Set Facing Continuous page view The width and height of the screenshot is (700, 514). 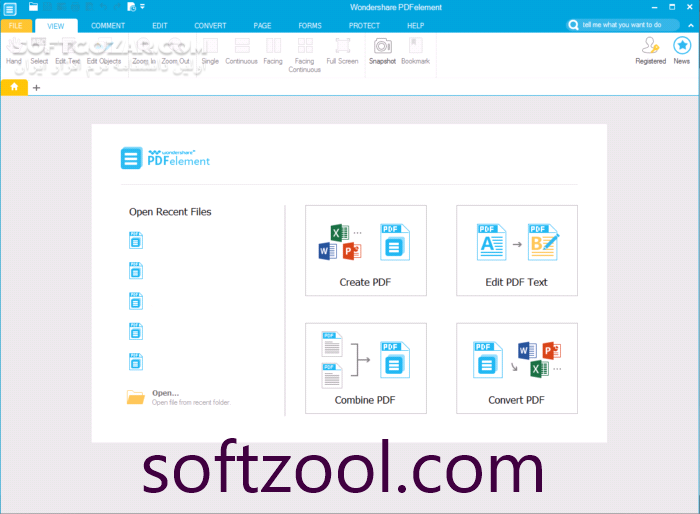(x=304, y=55)
